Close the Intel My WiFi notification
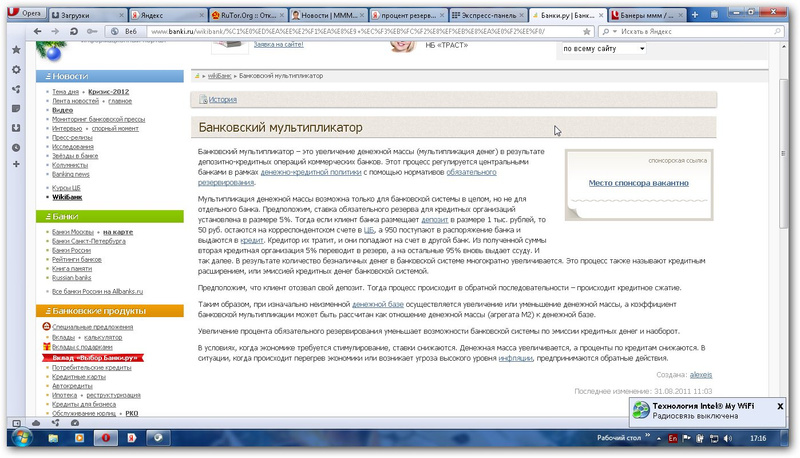The width and height of the screenshot is (800, 458). [x=780, y=406]
